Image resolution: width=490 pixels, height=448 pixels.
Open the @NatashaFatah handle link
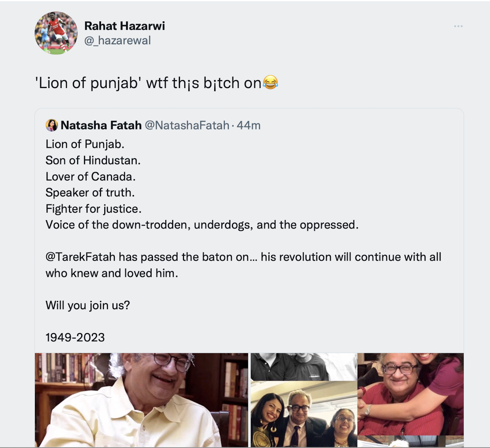[x=187, y=125]
